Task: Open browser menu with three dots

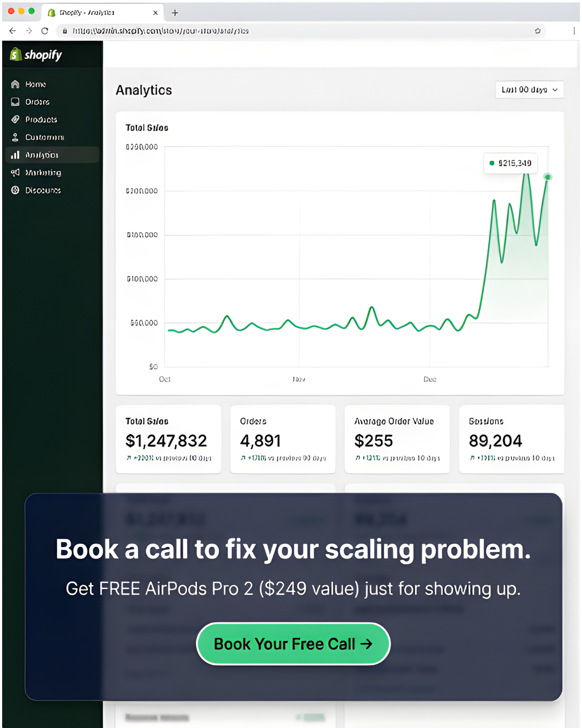Action: [574, 31]
